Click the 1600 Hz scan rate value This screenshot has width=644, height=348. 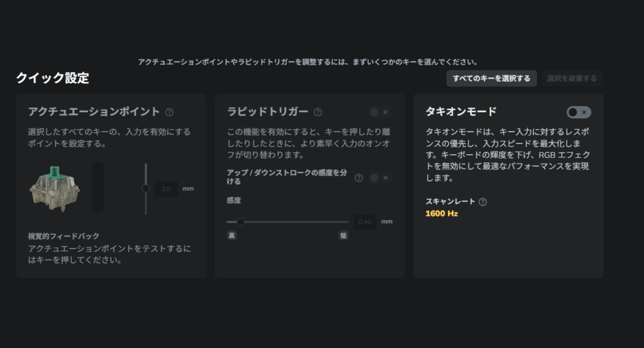tap(441, 213)
